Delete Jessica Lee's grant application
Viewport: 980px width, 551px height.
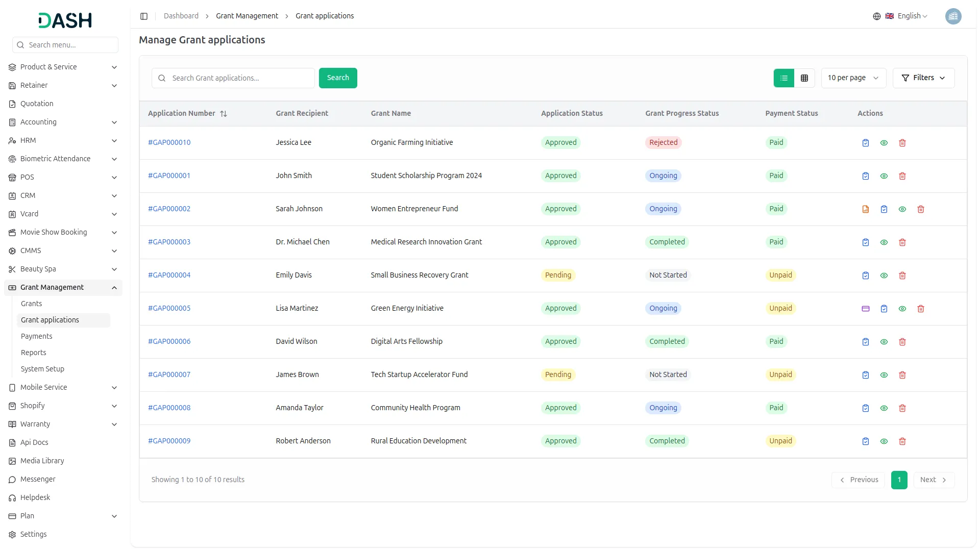pyautogui.click(x=902, y=143)
